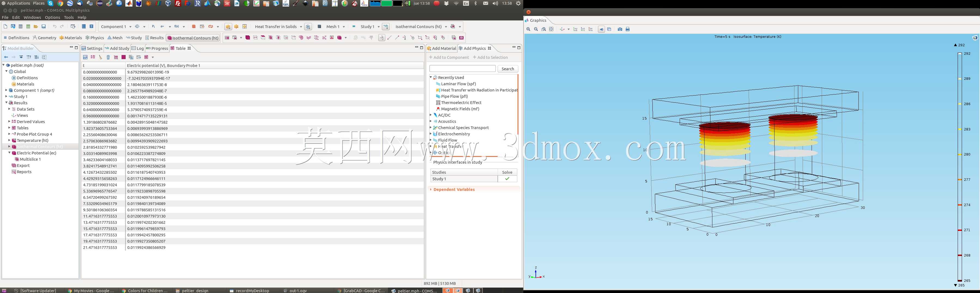
Task: Click the Collapse All icon in Model Builder
Action: pyautogui.click(x=29, y=57)
